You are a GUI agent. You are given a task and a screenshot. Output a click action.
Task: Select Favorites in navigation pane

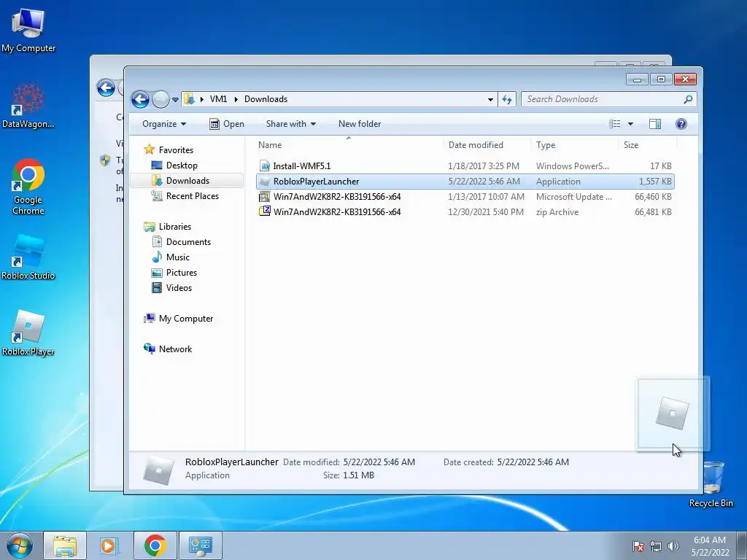tap(176, 150)
